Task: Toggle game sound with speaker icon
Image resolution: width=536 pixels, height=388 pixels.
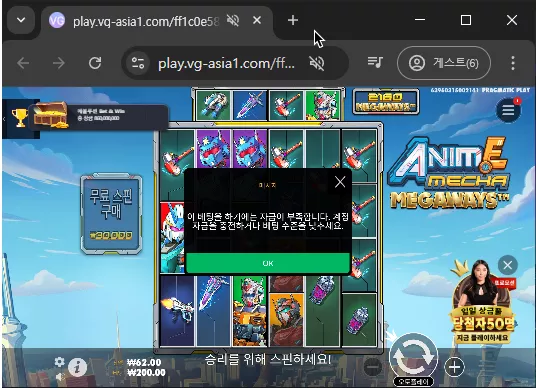Action: (60, 377)
